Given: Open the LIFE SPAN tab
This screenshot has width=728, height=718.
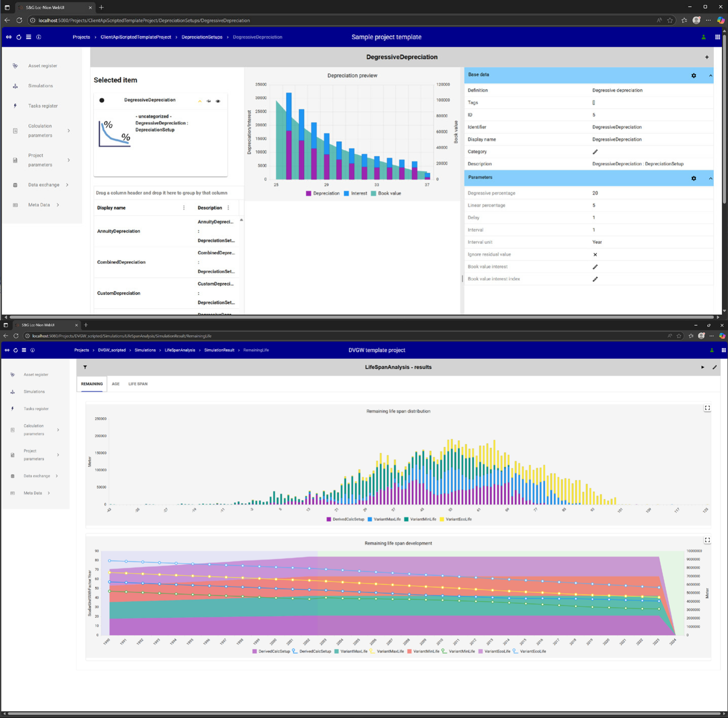Looking at the screenshot, I should 138,384.
